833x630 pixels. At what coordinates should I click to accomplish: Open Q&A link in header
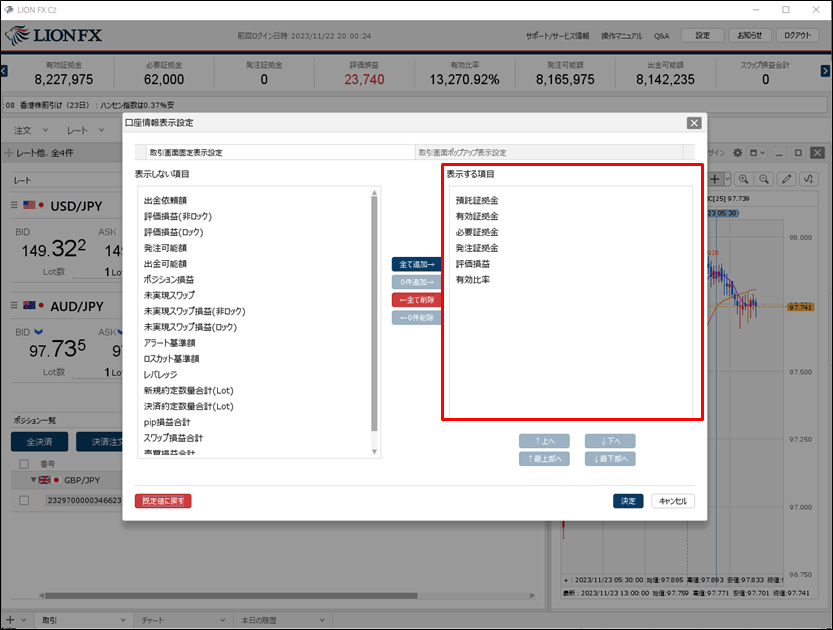[661, 36]
